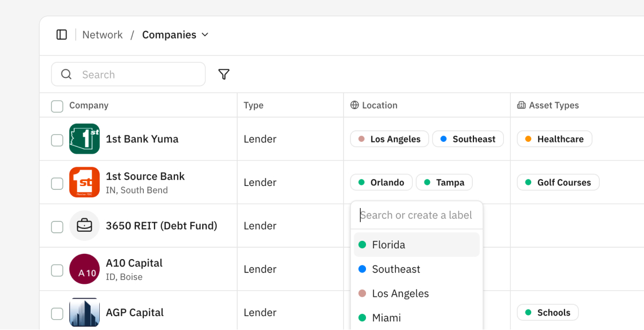Pick Miami in the label list
The image size is (644, 330).
[x=386, y=318]
